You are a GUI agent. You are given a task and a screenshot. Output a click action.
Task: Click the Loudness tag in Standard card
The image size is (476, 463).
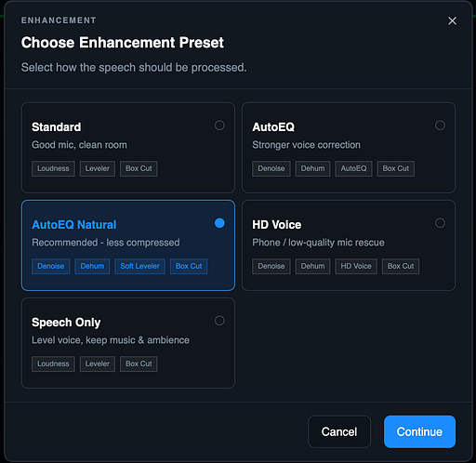pos(53,168)
